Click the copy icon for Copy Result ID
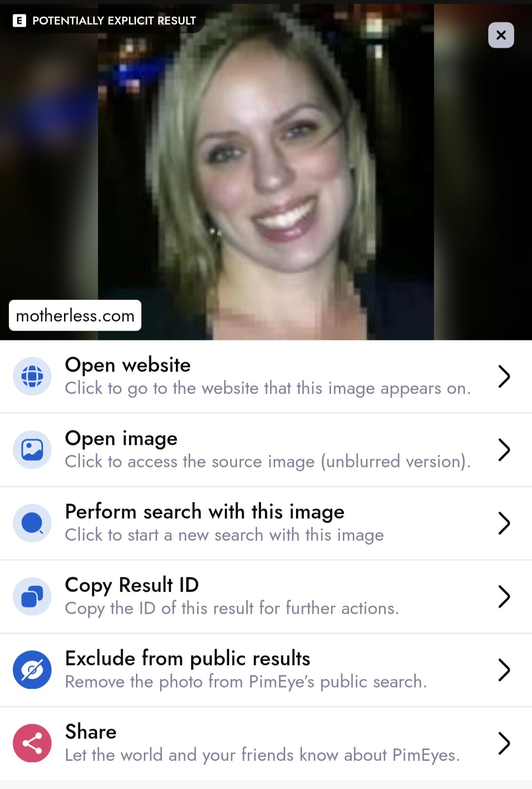The width and height of the screenshot is (532, 789). [32, 596]
